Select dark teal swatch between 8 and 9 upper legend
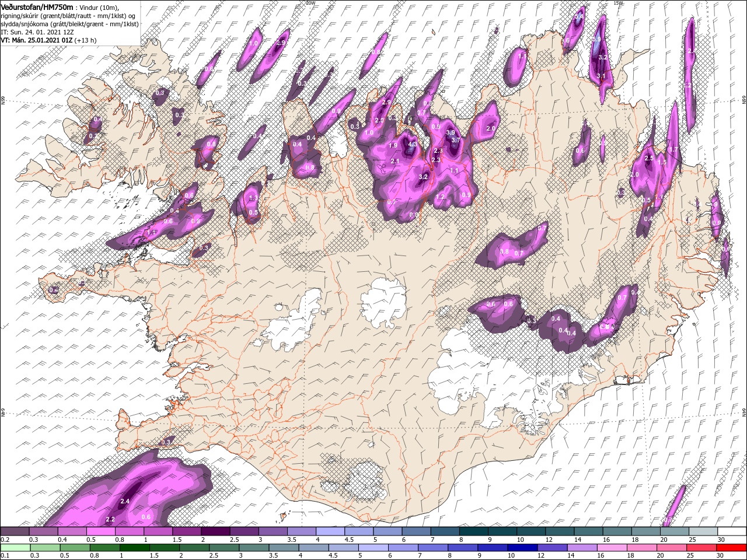Screen dimensions: 747x560 pos(473,531)
